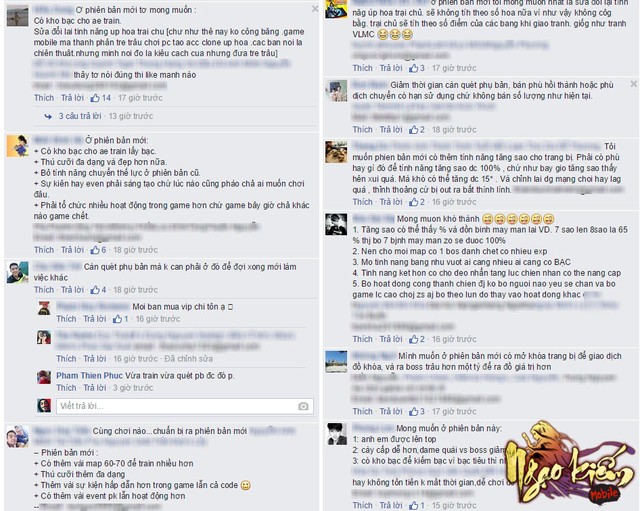Click Trả lời under the Pham Thien Phuc reply

pyautogui.click(x=95, y=388)
